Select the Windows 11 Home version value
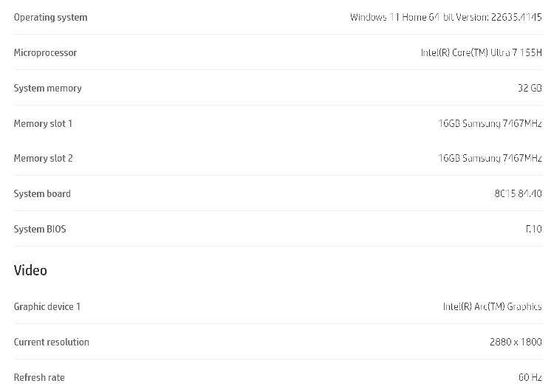 coord(445,18)
